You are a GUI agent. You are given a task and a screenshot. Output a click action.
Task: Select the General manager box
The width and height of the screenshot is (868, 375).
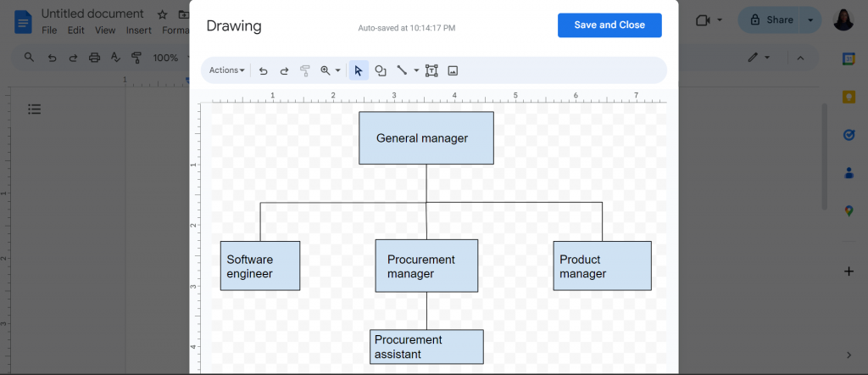[426, 138]
